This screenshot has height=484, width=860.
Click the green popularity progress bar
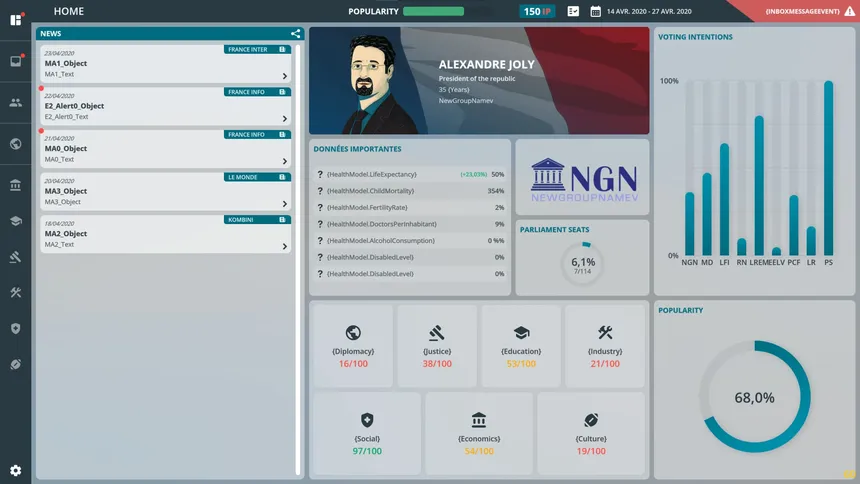[433, 11]
